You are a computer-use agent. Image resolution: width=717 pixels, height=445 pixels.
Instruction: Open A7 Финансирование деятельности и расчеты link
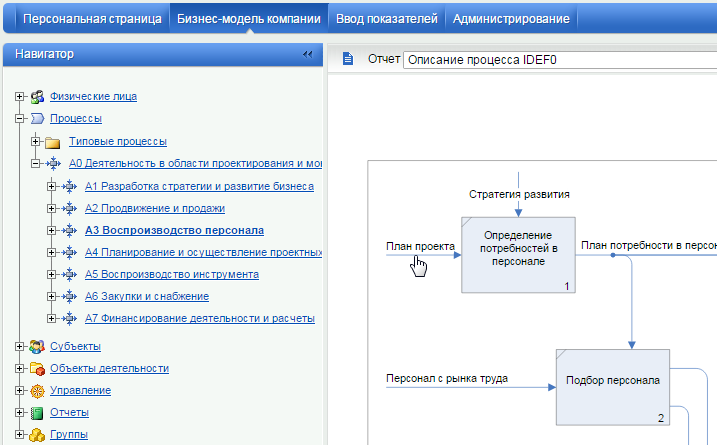(x=199, y=318)
